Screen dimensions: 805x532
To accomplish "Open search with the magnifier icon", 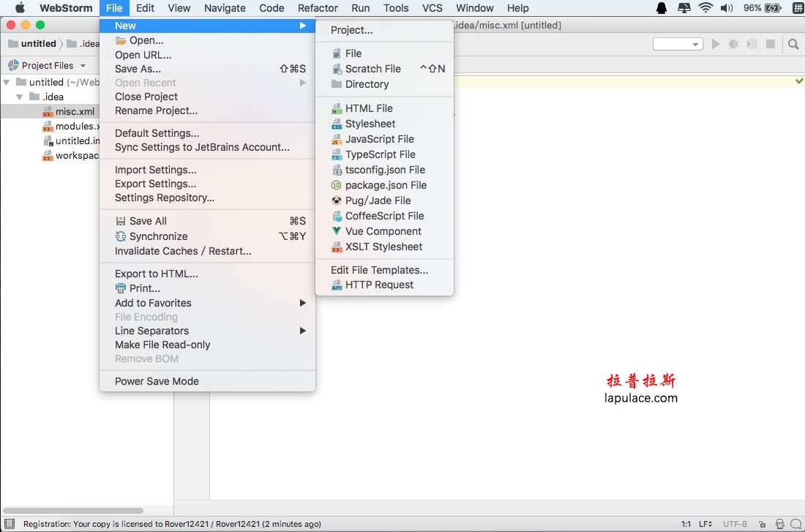I will tap(793, 44).
